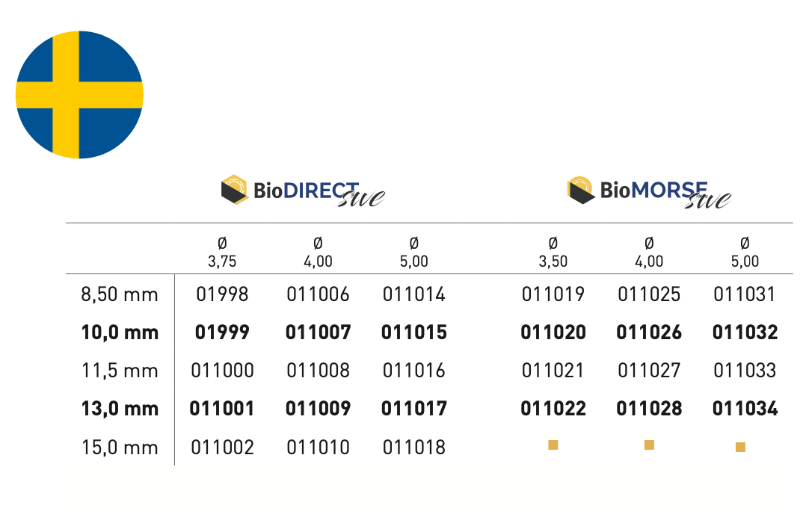Select bold product code 011022
The height and width of the screenshot is (514, 812).
pyautogui.click(x=553, y=409)
